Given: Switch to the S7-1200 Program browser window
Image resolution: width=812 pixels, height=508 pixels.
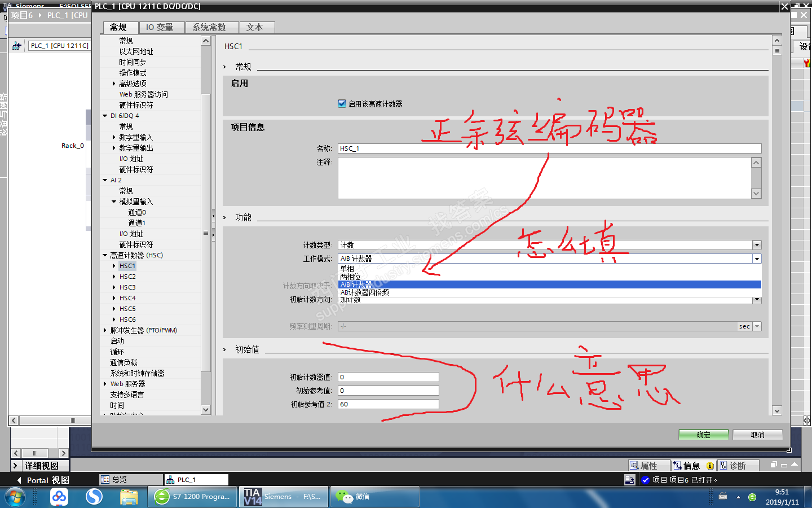Looking at the screenshot, I should coord(192,497).
